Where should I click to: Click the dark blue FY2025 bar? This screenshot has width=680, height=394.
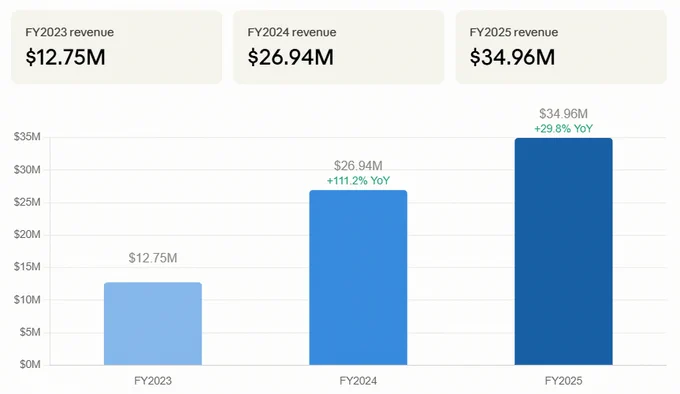tap(563, 251)
